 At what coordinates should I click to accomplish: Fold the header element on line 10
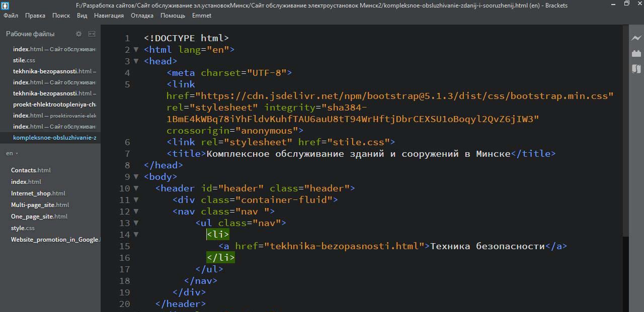(136, 188)
